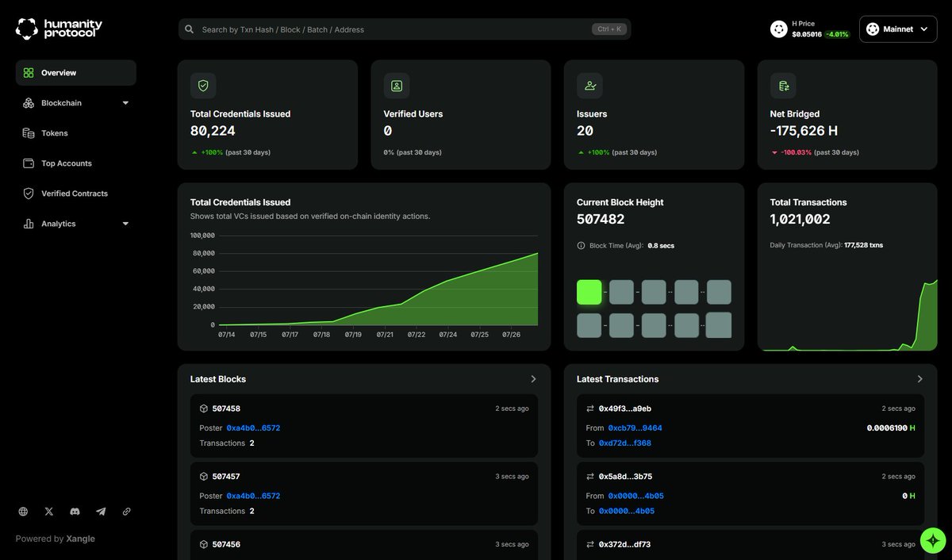
Task: Click the Top Accounts wallet icon
Action: point(29,163)
